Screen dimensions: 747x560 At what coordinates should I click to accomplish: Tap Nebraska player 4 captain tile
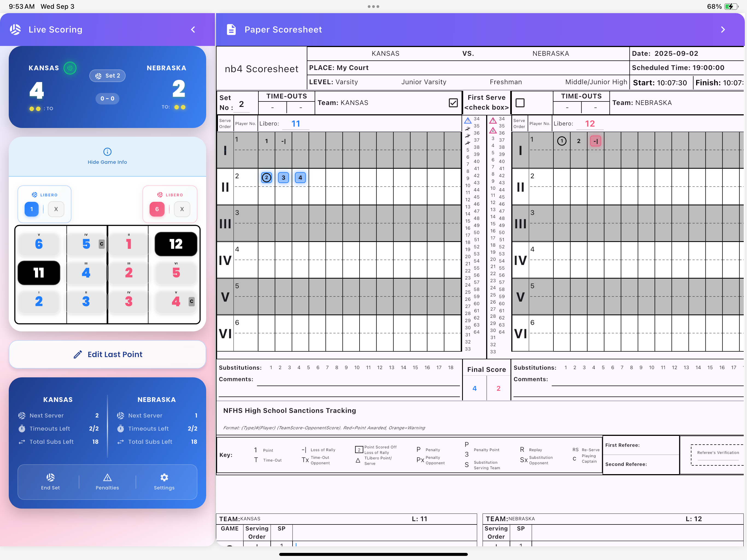(176, 301)
